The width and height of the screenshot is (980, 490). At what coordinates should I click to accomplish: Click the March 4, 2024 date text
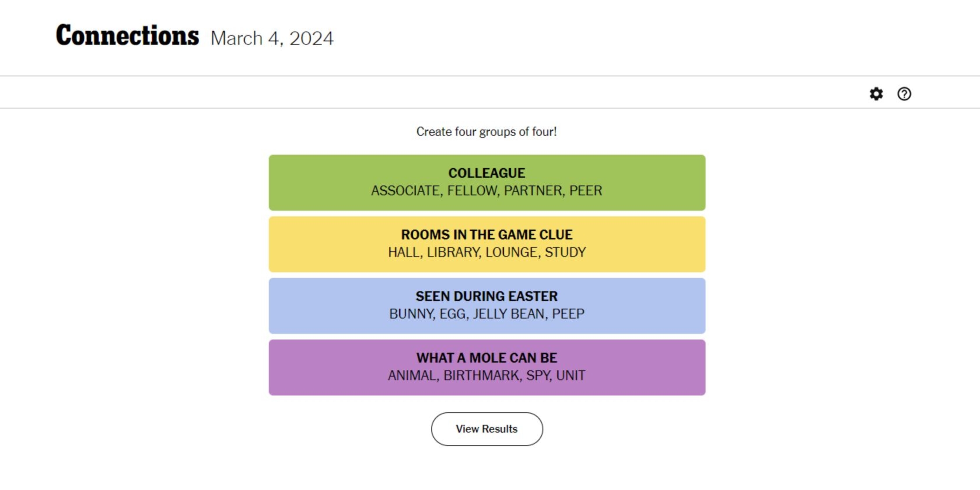(x=272, y=38)
